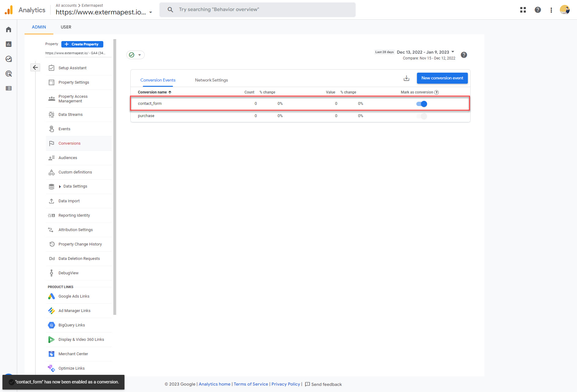Open Advertising icon in left sidebar

pos(9,74)
